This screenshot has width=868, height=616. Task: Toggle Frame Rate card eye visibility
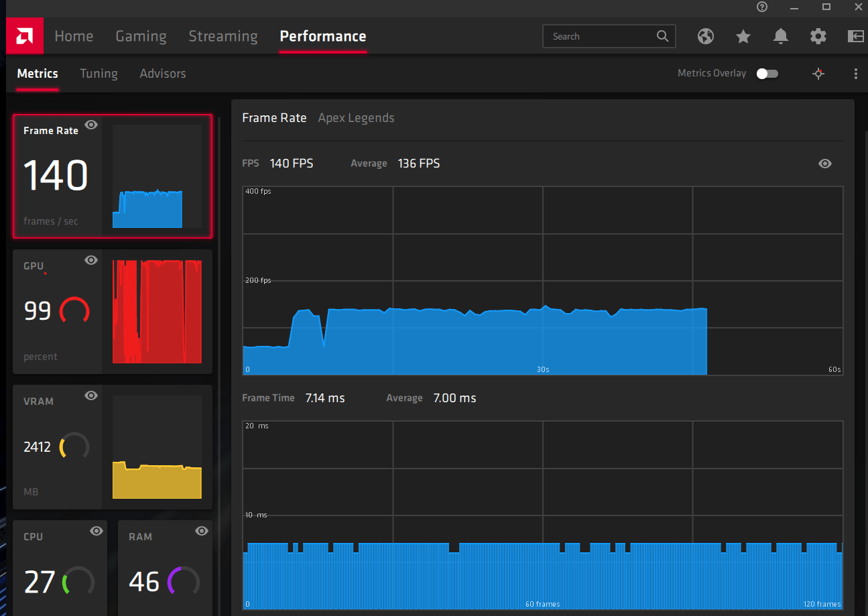[92, 125]
